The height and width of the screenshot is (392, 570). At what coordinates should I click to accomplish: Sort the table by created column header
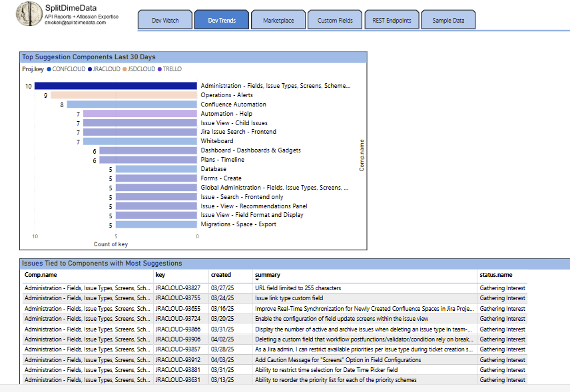click(x=221, y=274)
